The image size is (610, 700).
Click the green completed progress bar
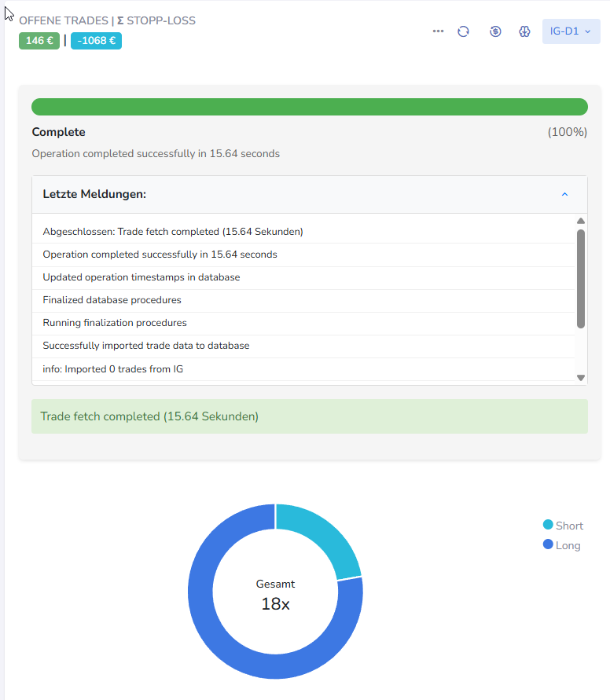pos(309,107)
